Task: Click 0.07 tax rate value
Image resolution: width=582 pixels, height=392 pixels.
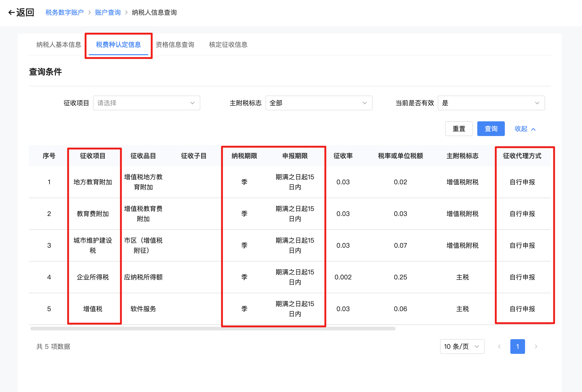Action: [400, 245]
